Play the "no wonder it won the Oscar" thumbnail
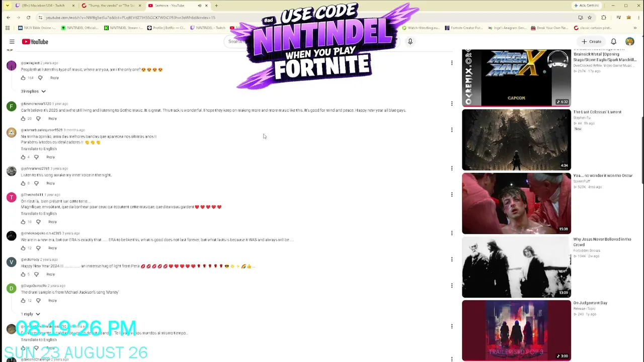The width and height of the screenshot is (644, 362). [516, 204]
